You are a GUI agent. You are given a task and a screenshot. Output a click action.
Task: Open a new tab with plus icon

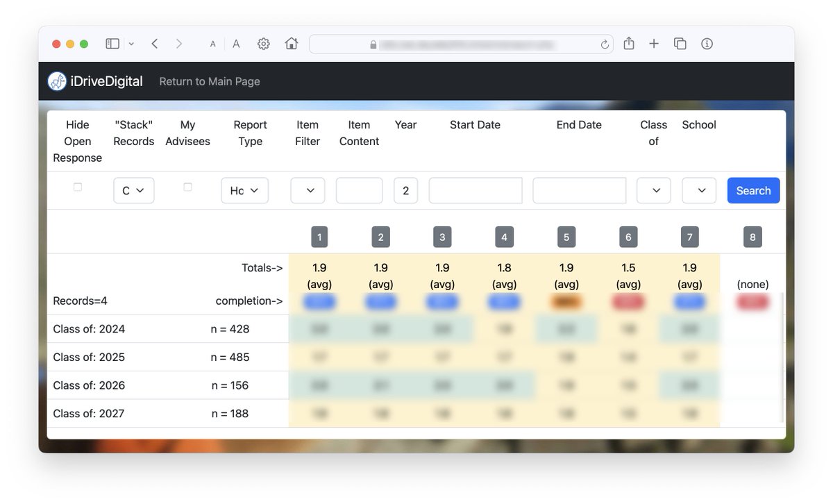[x=654, y=44]
